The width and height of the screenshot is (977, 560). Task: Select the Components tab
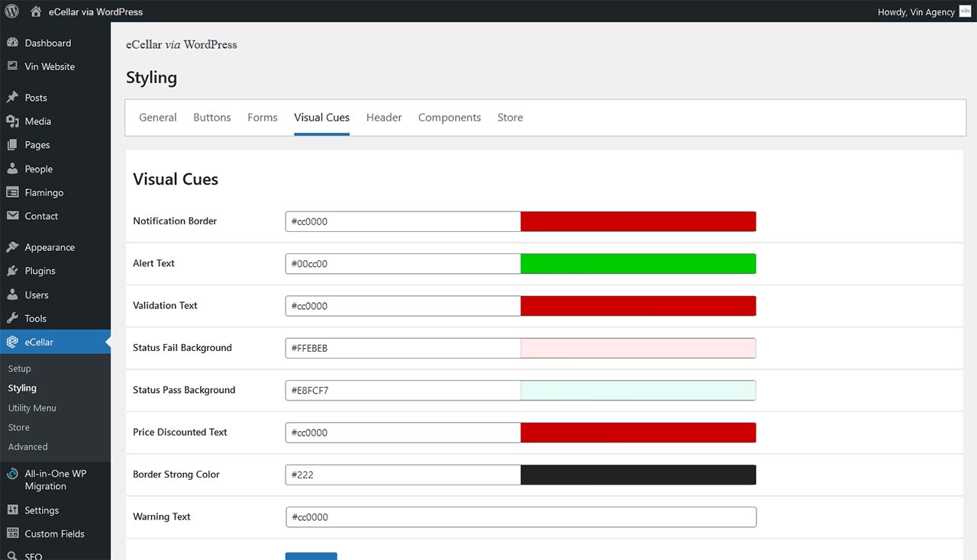click(x=450, y=117)
